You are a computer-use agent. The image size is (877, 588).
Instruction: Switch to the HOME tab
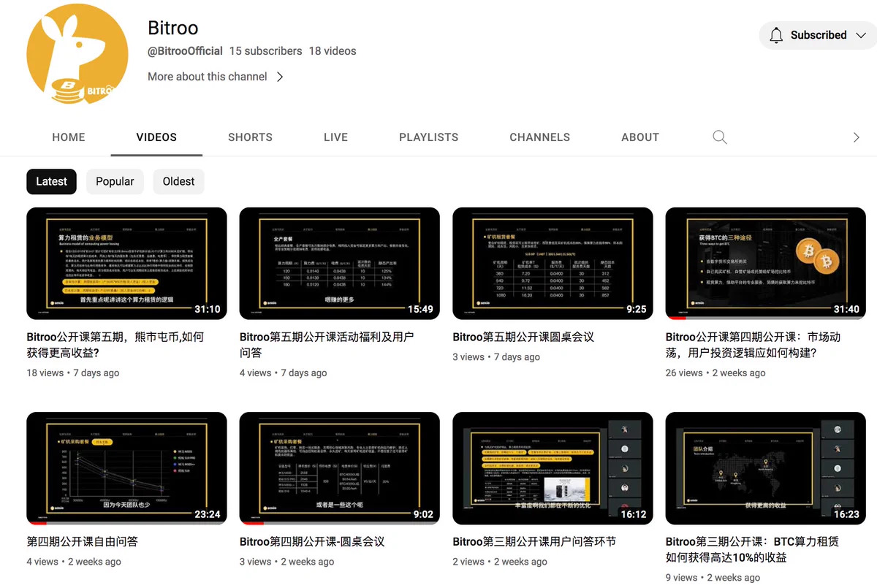click(x=69, y=137)
